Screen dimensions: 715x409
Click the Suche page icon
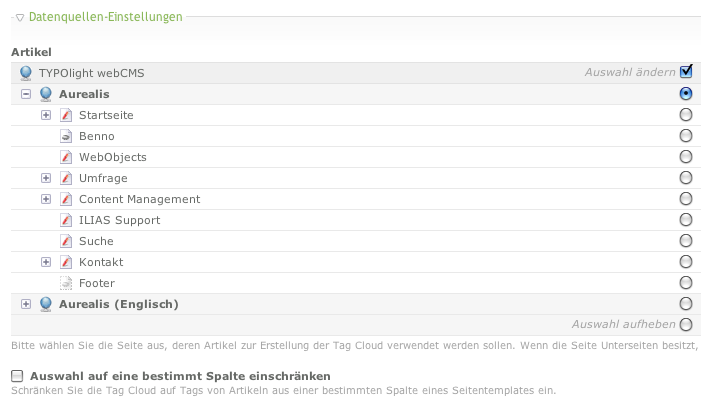(x=66, y=241)
